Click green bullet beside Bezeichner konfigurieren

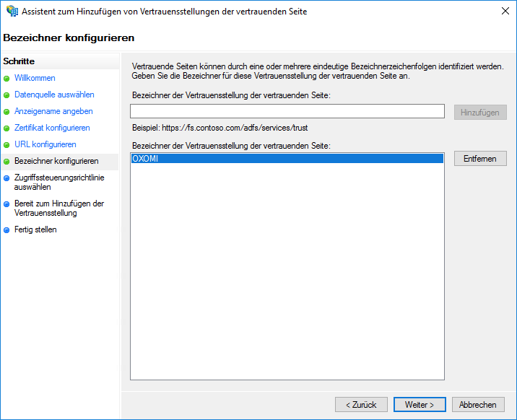point(7,162)
